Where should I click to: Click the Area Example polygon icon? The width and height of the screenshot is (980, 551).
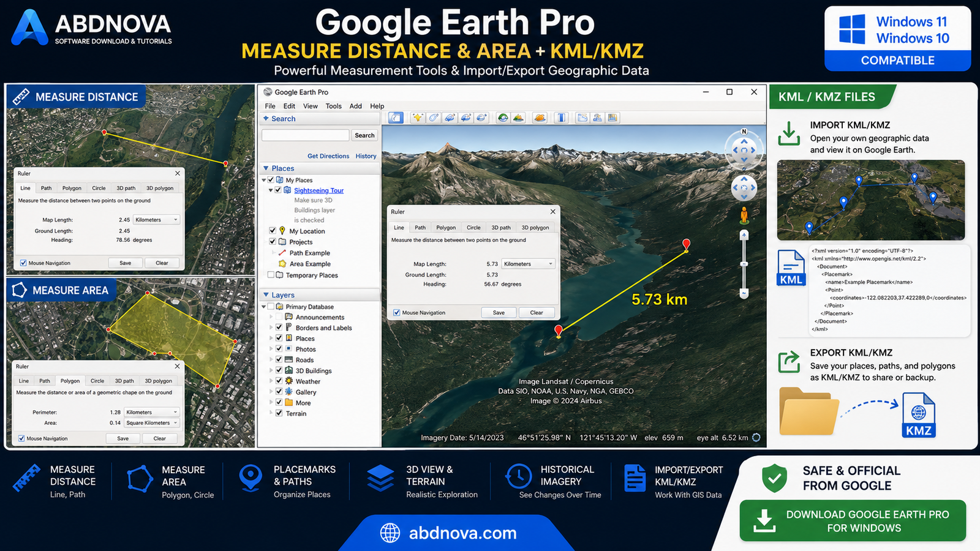point(282,263)
